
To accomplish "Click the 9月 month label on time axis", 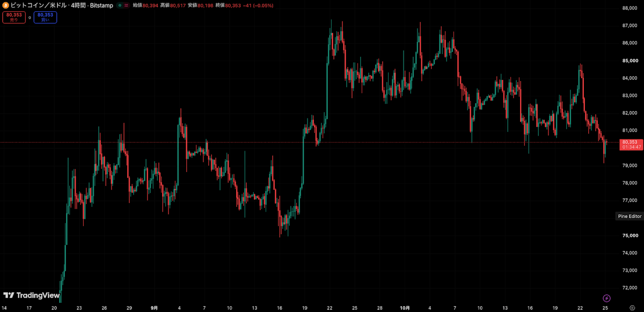I will tap(154, 308).
